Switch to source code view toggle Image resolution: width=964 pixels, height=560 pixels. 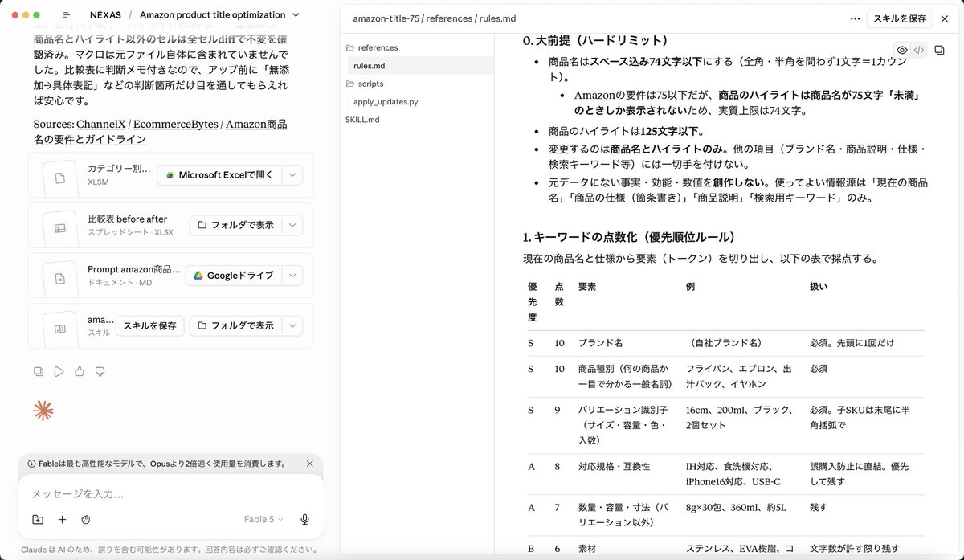(919, 50)
